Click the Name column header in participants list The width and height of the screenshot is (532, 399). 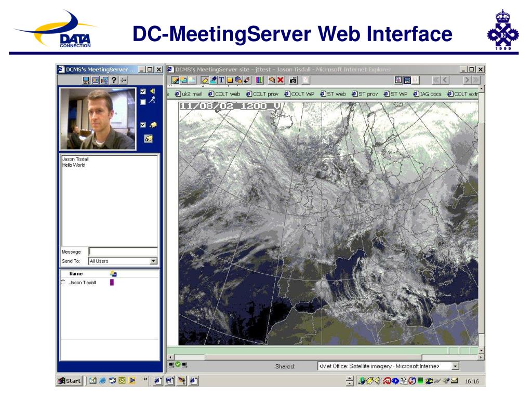pyautogui.click(x=76, y=273)
